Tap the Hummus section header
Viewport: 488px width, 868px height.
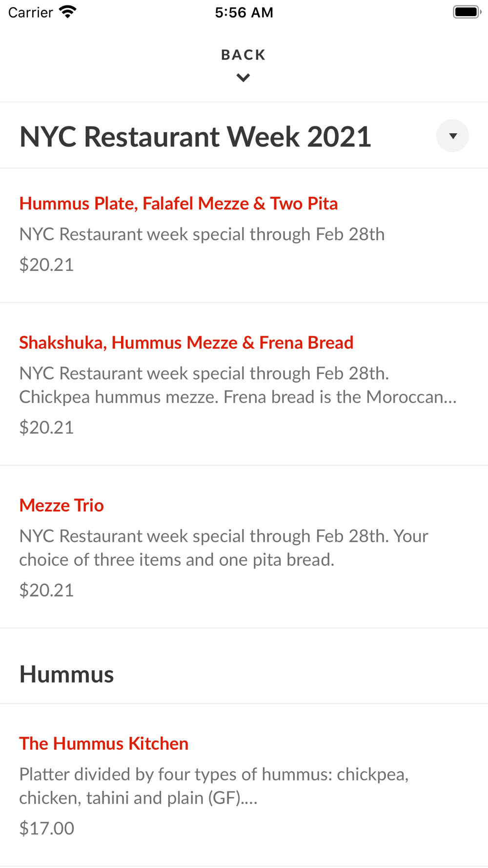coord(67,674)
